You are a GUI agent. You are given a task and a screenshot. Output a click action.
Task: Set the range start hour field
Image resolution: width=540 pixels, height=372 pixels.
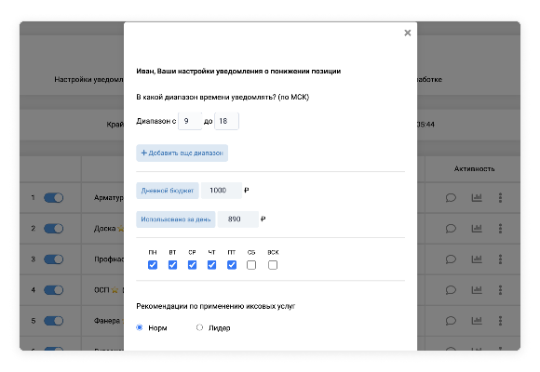[190, 121]
